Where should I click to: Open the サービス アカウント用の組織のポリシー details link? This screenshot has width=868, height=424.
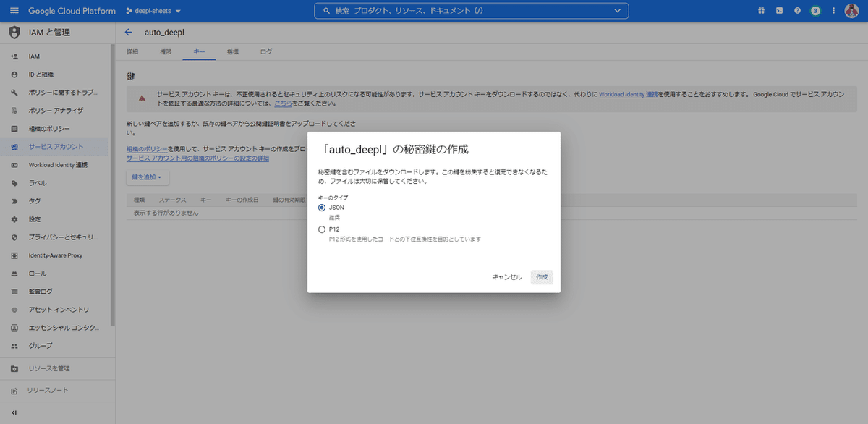point(197,158)
